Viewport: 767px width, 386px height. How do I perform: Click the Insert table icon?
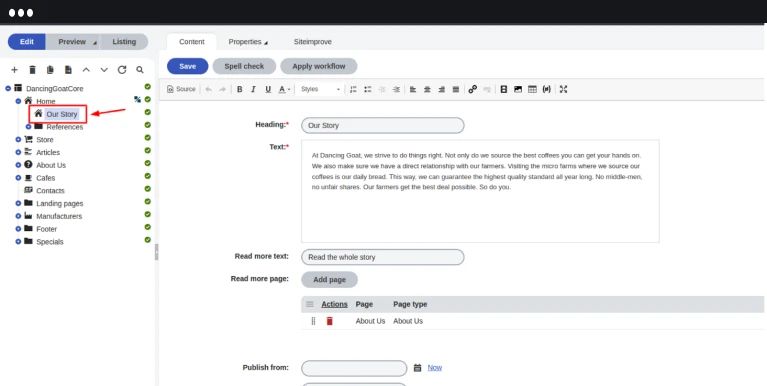(532, 89)
